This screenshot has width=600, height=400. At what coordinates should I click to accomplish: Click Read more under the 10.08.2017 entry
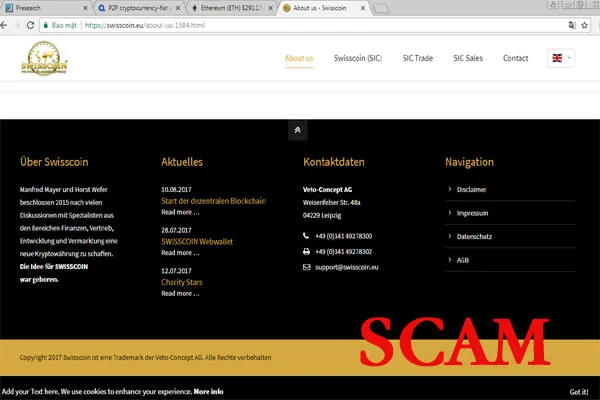(180, 212)
